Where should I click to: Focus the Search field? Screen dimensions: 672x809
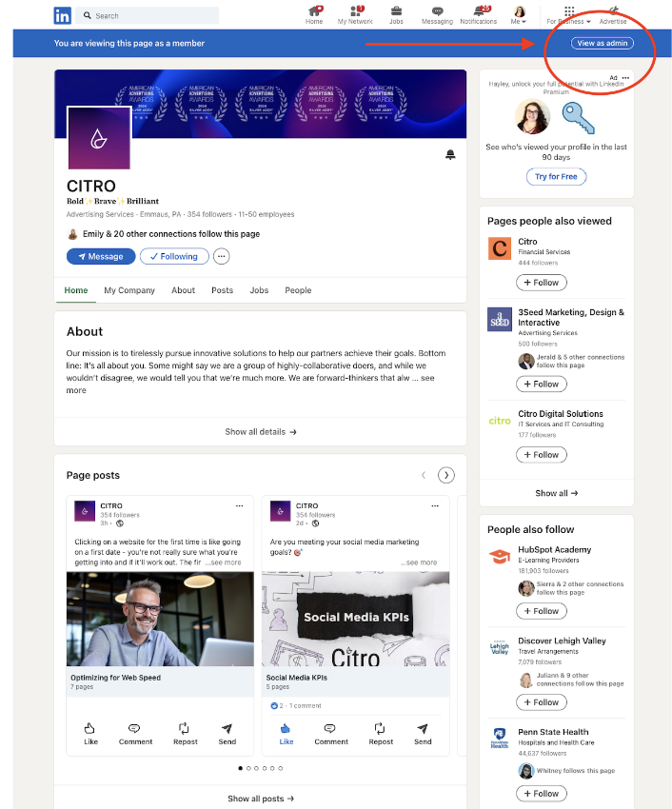click(x=148, y=15)
